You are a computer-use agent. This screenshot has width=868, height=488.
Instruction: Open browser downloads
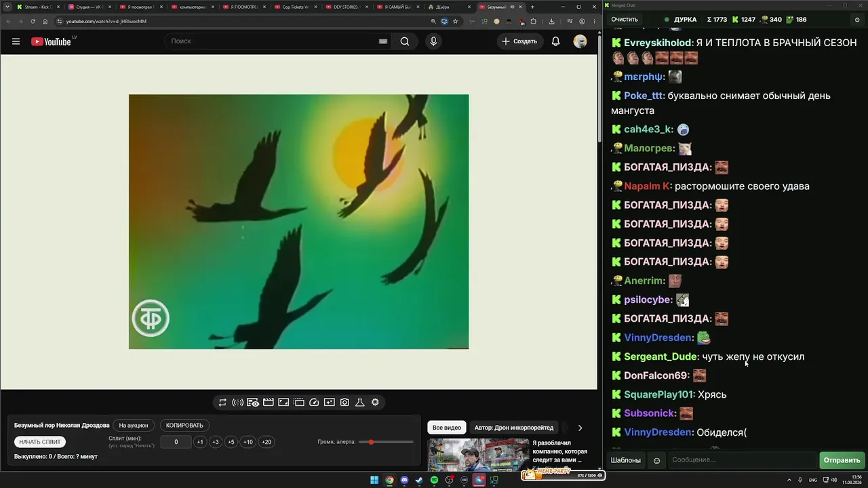tap(551, 21)
